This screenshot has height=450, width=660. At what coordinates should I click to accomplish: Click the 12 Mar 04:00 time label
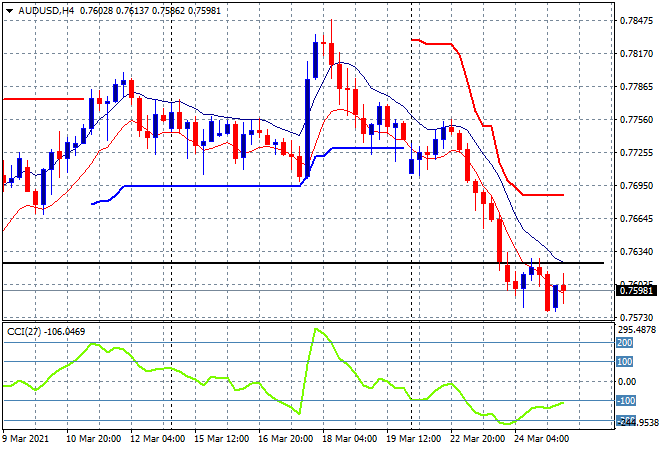(x=157, y=439)
